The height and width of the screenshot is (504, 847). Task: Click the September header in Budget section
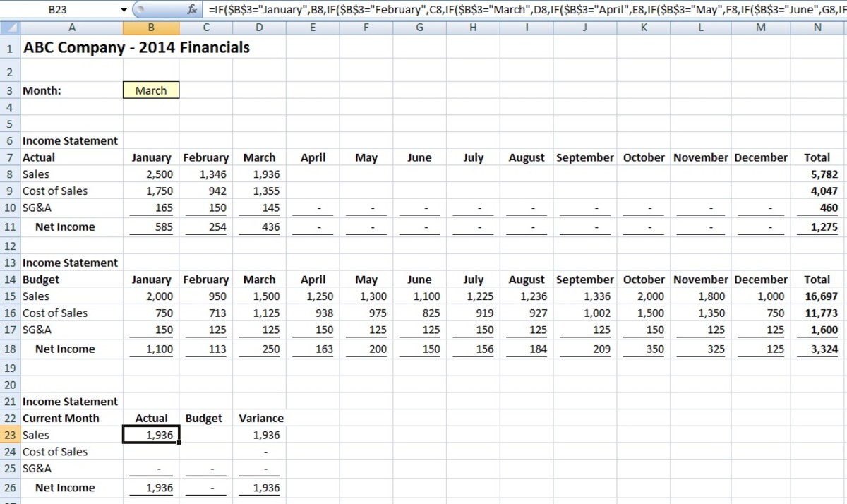point(584,280)
